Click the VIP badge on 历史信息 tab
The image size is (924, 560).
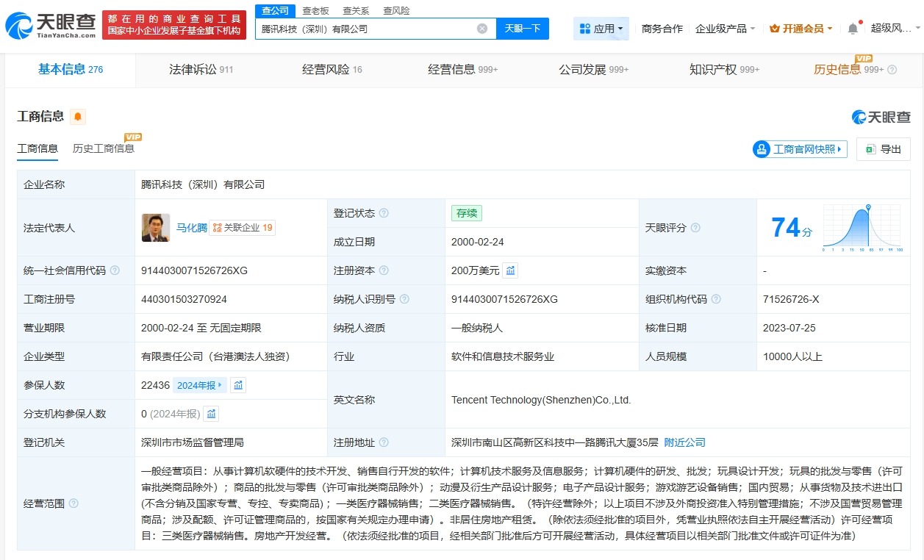864,58
